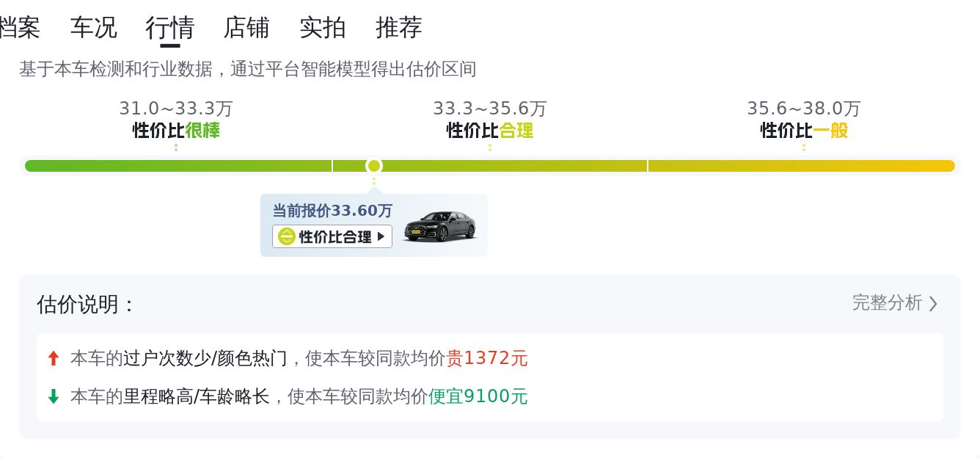Click the circular marker on the price bar
Viewport: 980px width, 458px height.
(x=374, y=166)
